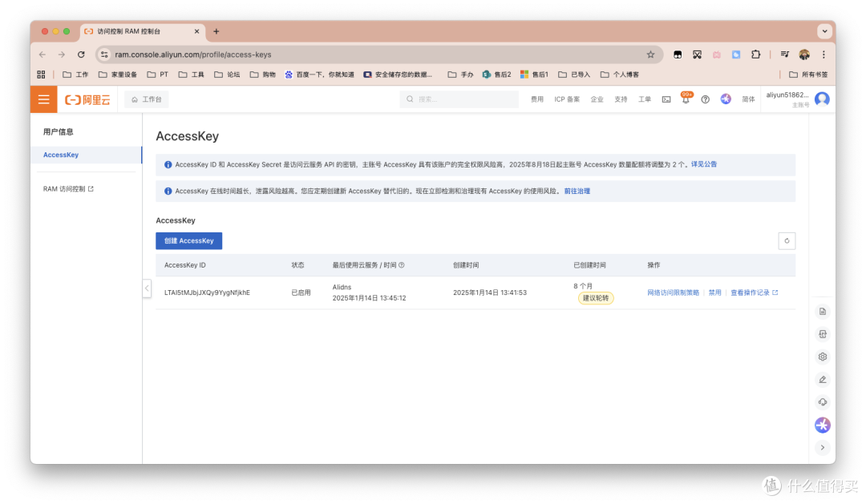Click the cloud icon in right toolbar
The image size is (866, 504).
[823, 402]
